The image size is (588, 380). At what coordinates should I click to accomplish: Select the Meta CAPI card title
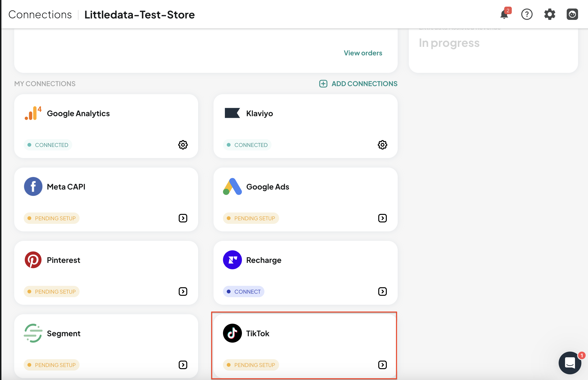pos(66,186)
